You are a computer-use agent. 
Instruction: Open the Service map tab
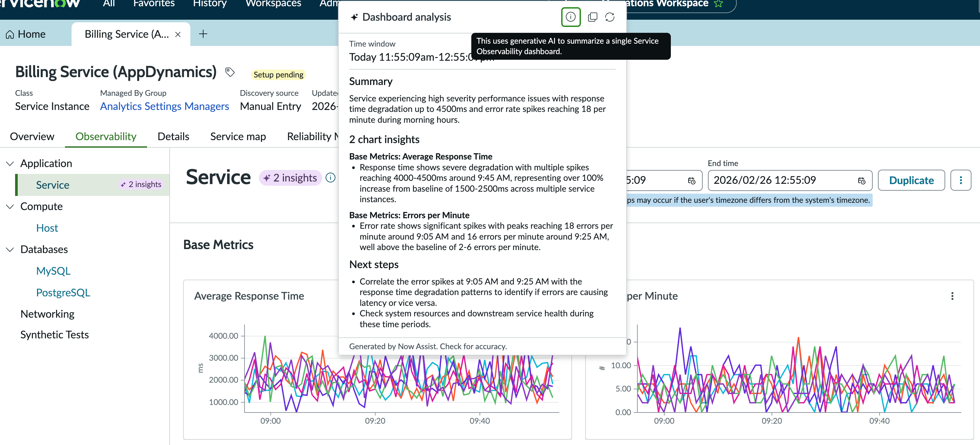(x=238, y=136)
